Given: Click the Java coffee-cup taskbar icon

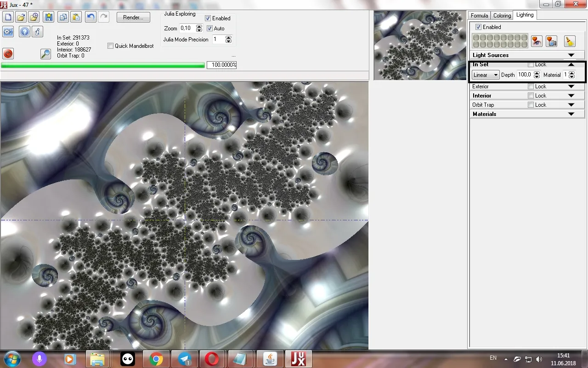Looking at the screenshot, I should point(270,359).
